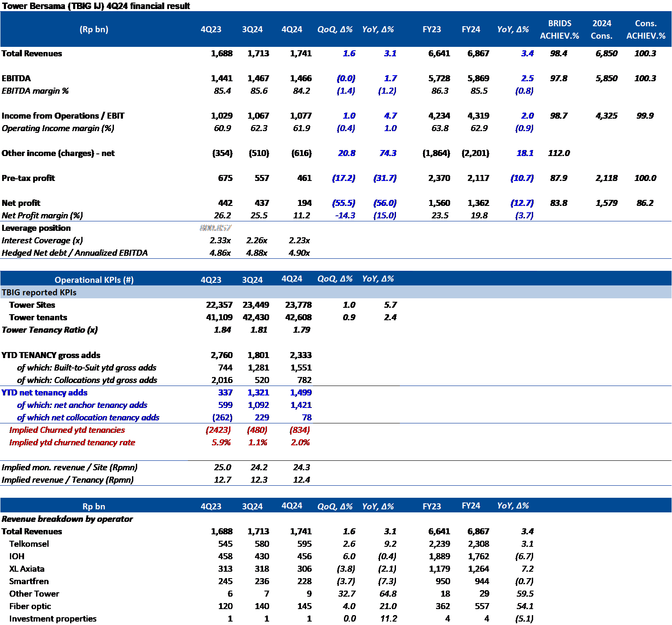Select the (2423) implied churned tenancies cell
Image resolution: width=672 pixels, height=625 pixels.
pos(218,430)
